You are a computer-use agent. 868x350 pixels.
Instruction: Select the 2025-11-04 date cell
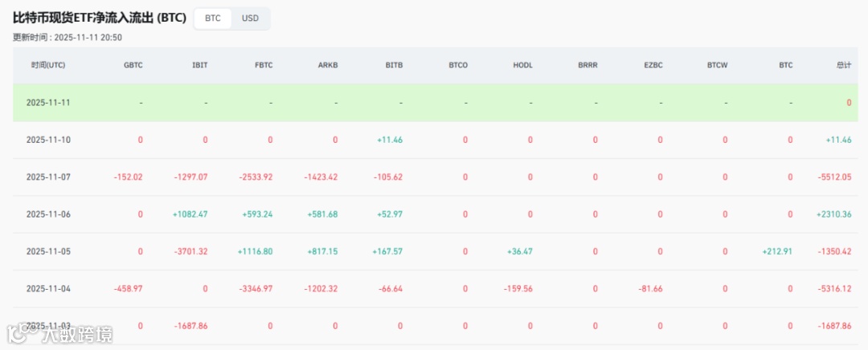48,289
